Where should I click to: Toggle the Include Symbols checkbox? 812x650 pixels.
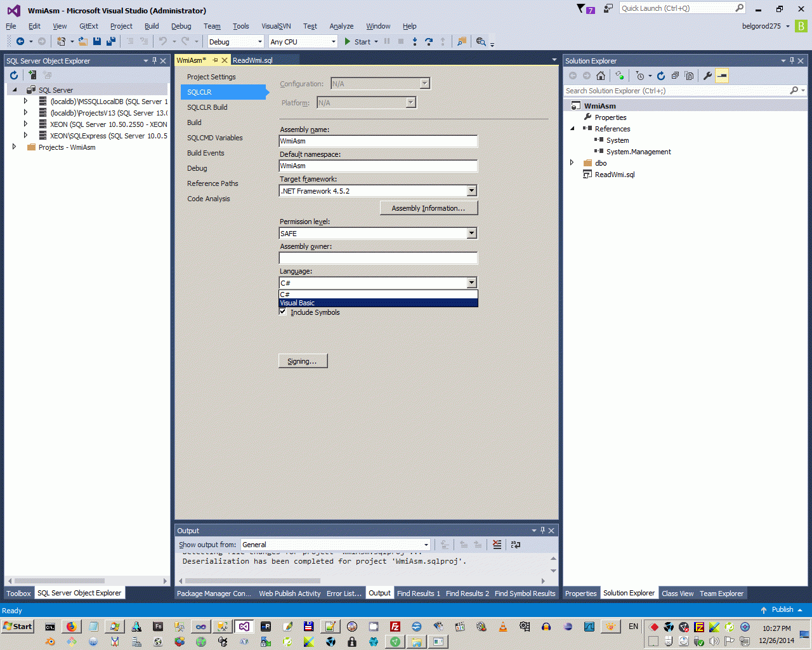pos(283,312)
